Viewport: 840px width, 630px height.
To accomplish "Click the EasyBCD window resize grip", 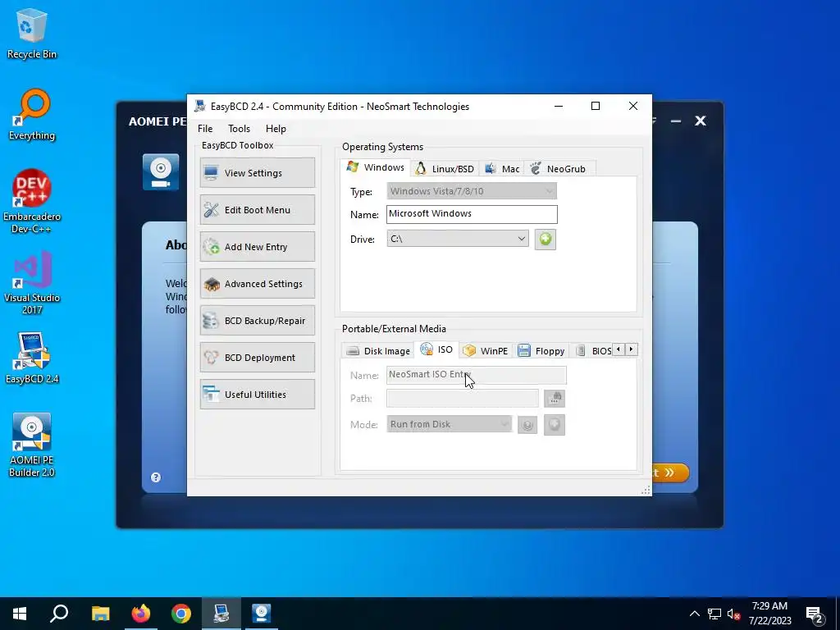I will (x=646, y=490).
